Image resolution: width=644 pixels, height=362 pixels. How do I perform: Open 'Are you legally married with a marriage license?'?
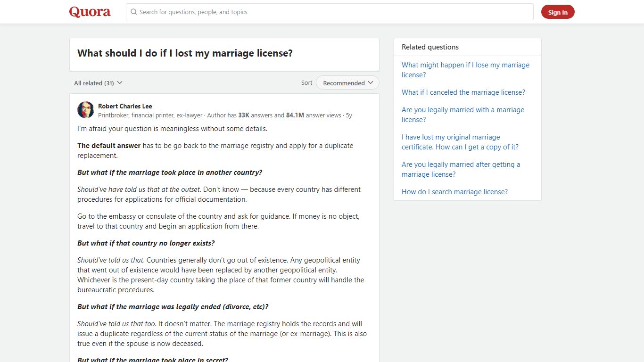coord(463,115)
